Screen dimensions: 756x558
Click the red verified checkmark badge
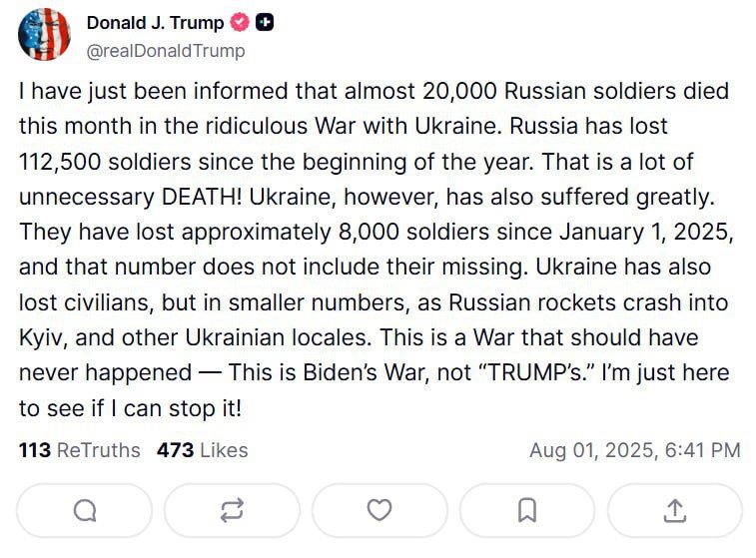[x=240, y=23]
